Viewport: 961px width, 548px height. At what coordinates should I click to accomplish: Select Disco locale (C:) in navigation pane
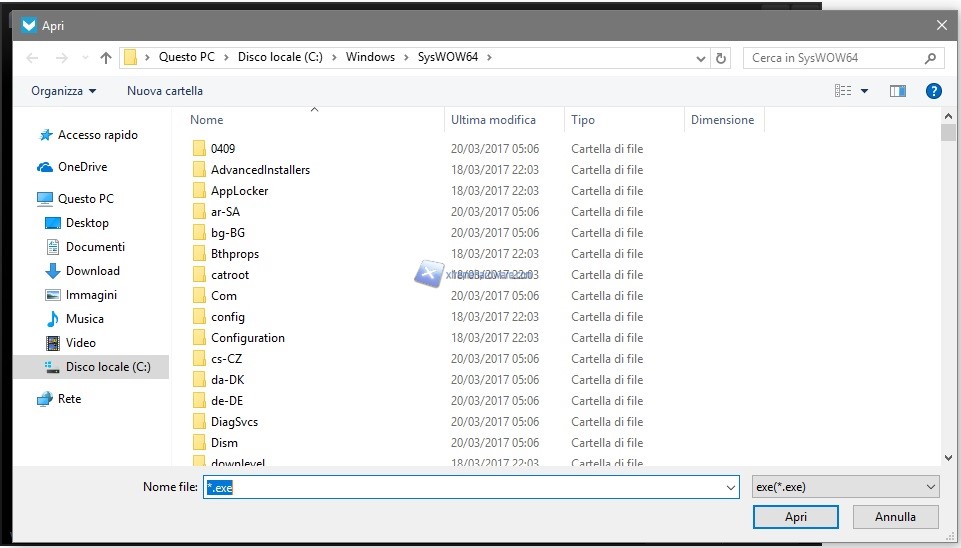point(107,367)
